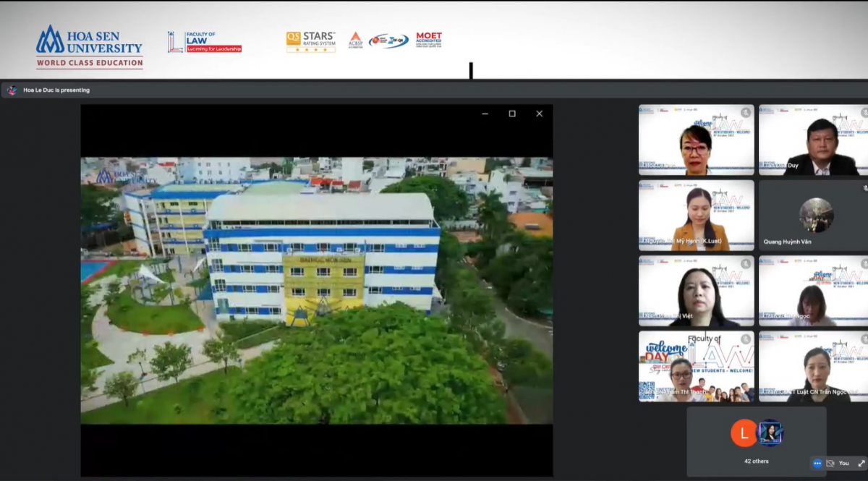Click the orange L participant avatar
The width and height of the screenshot is (868, 481).
tap(744, 433)
